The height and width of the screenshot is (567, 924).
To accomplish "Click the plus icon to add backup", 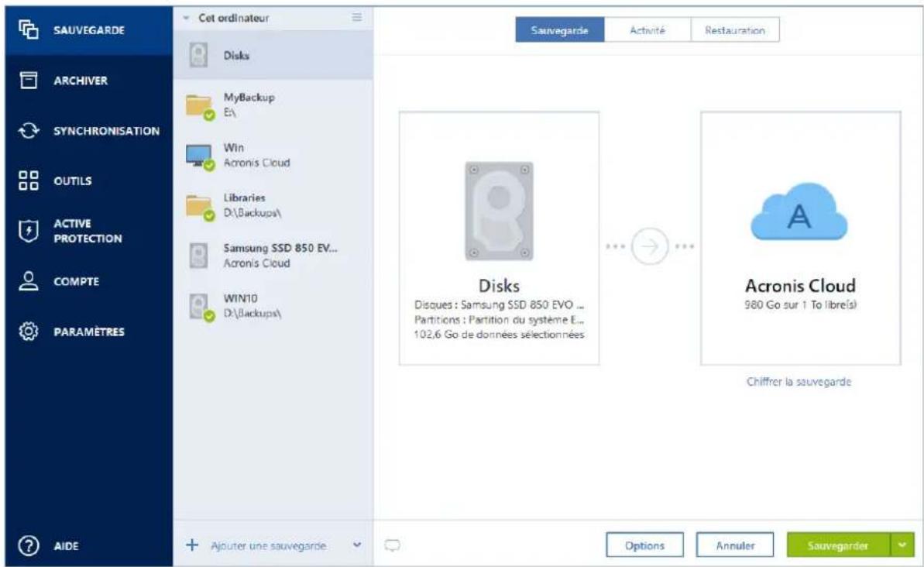I will click(192, 545).
